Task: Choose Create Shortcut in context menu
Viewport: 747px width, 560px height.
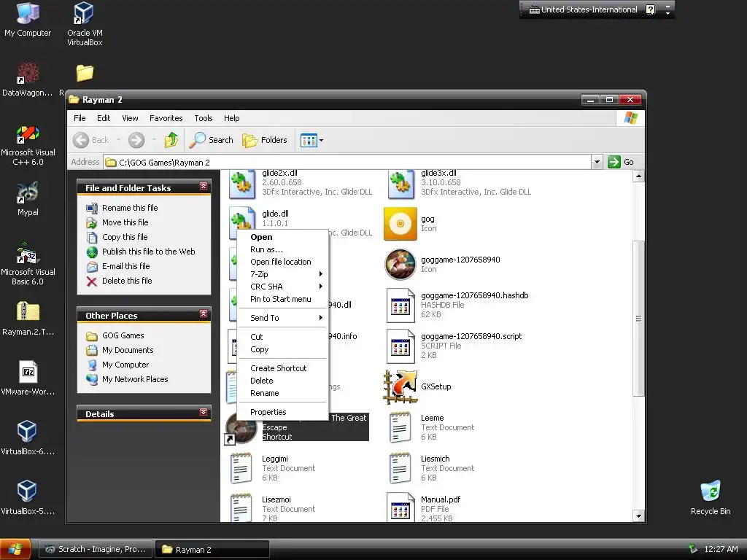Action: point(282,368)
